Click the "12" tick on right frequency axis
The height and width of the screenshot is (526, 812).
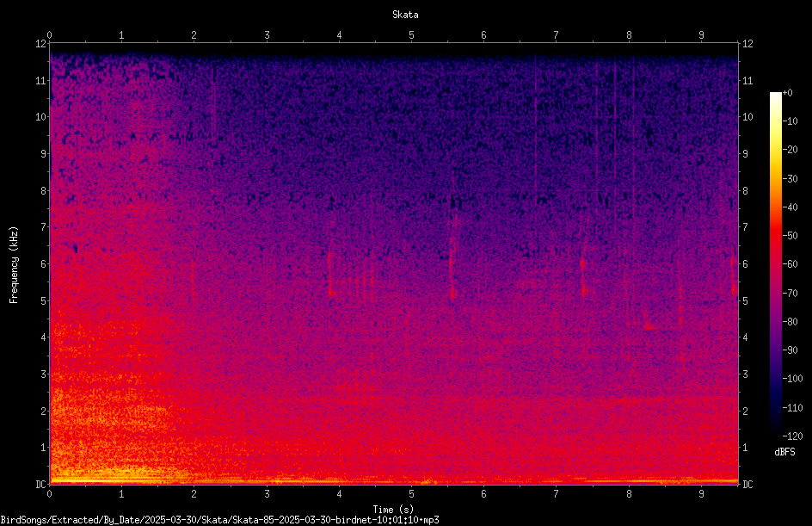point(747,44)
